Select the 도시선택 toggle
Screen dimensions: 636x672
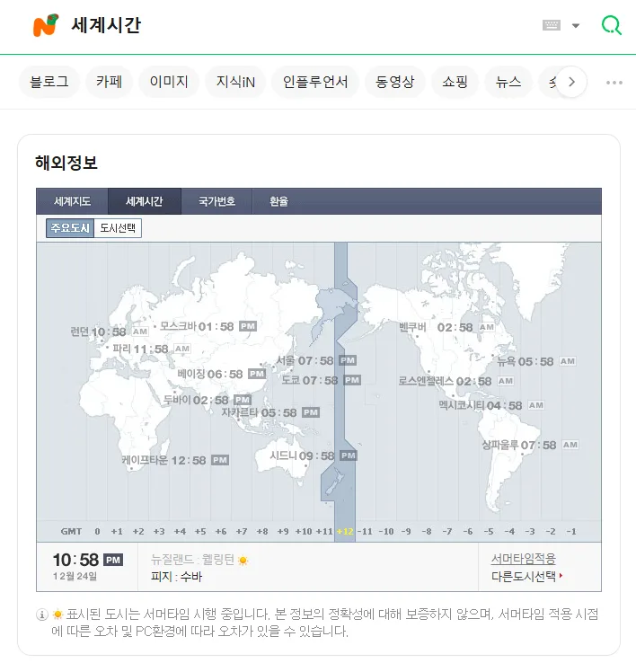(x=118, y=228)
